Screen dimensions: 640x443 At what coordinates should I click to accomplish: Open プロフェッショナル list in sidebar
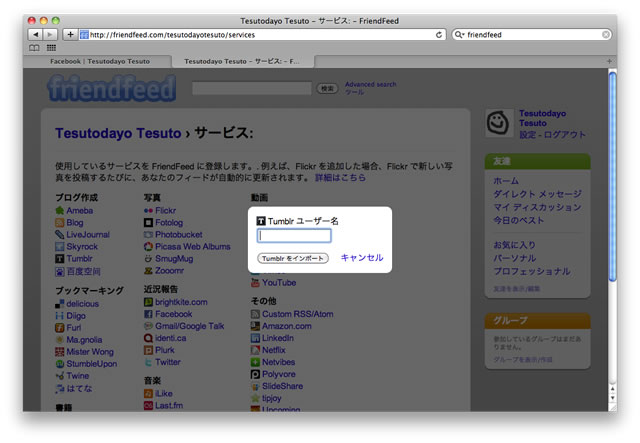[x=532, y=271]
